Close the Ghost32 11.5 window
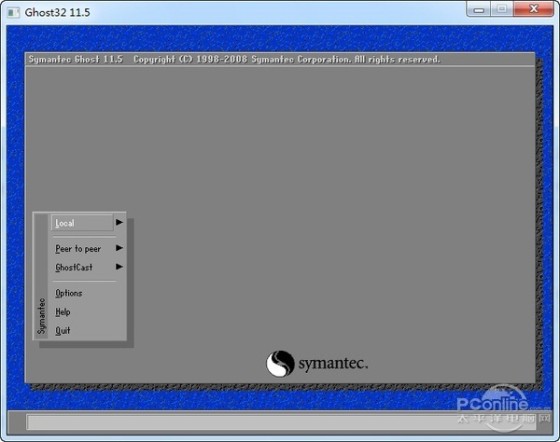The image size is (560, 442). click(534, 9)
